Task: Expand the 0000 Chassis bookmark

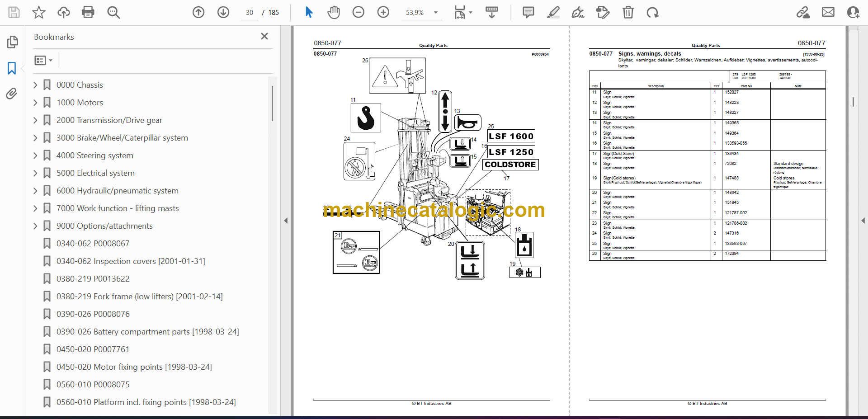Action: 35,85
